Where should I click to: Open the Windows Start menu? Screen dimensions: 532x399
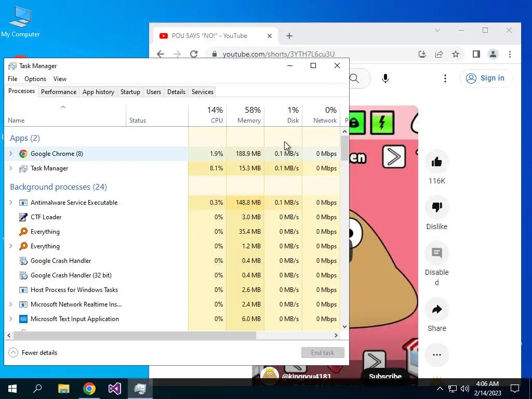pos(12,389)
